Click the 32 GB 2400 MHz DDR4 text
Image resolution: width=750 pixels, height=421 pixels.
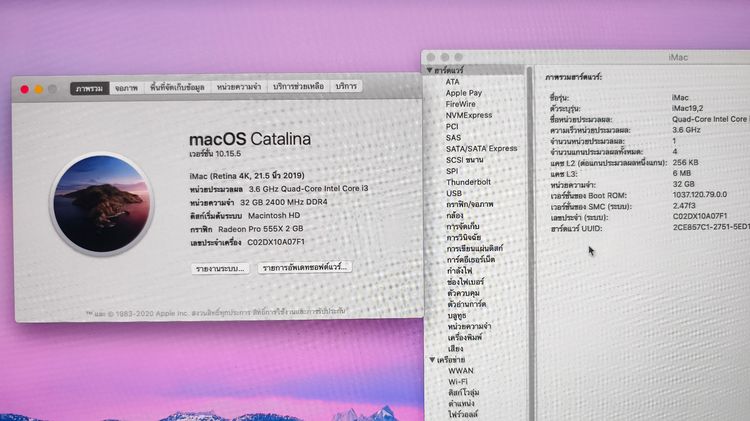pos(284,202)
